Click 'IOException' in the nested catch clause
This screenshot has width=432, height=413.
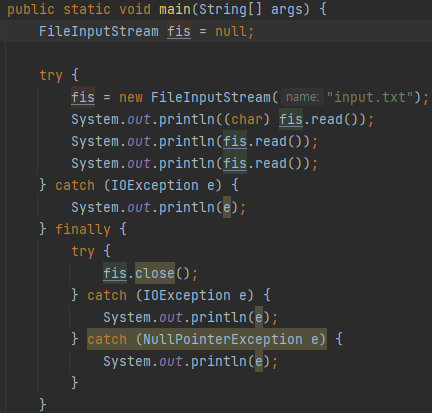pos(187,295)
